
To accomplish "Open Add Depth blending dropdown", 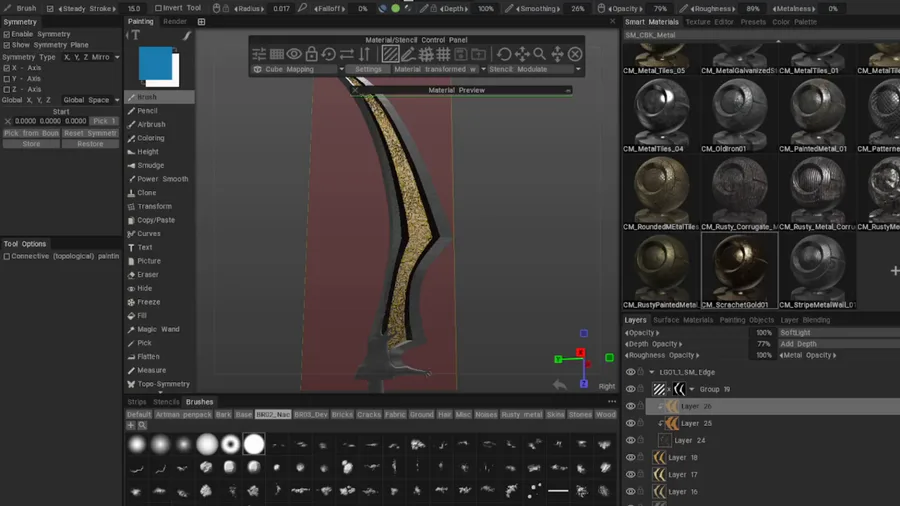I will coord(839,344).
